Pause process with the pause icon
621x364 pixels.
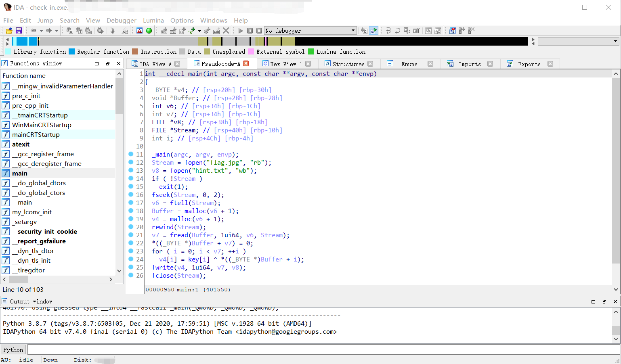[250, 31]
